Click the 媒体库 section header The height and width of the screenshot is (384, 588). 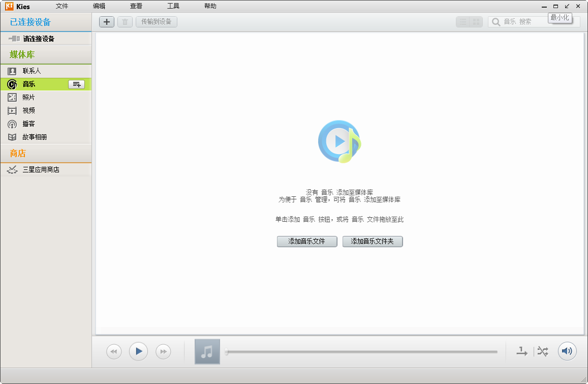click(46, 55)
